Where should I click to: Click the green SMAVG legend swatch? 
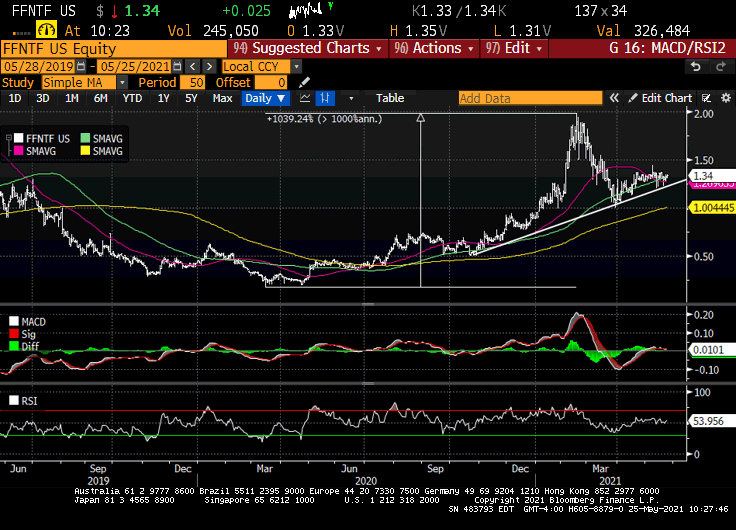(85, 138)
